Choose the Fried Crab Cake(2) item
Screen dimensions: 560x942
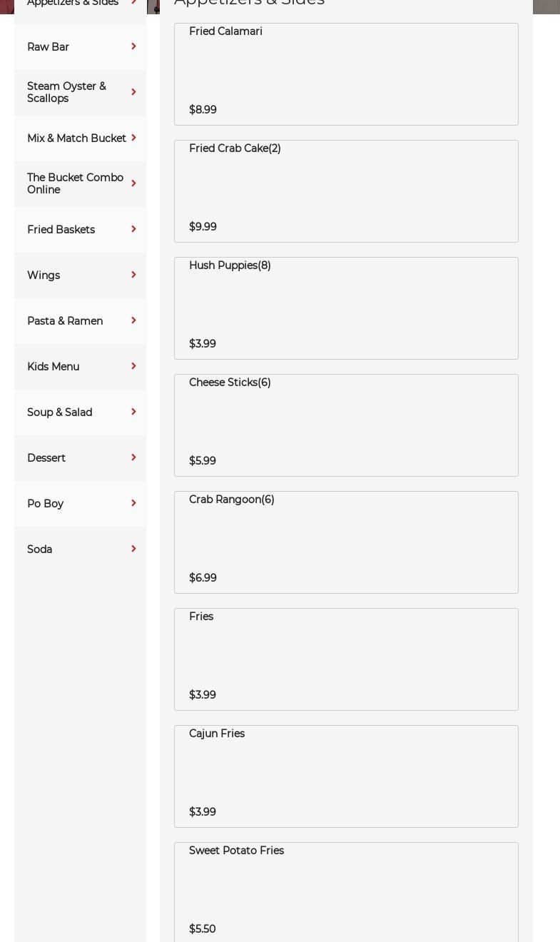(346, 191)
